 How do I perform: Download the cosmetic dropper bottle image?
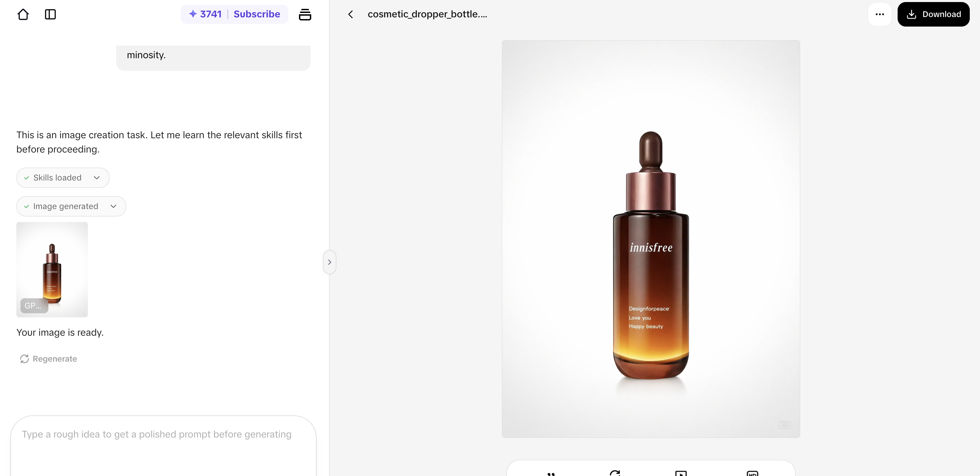pyautogui.click(x=933, y=14)
